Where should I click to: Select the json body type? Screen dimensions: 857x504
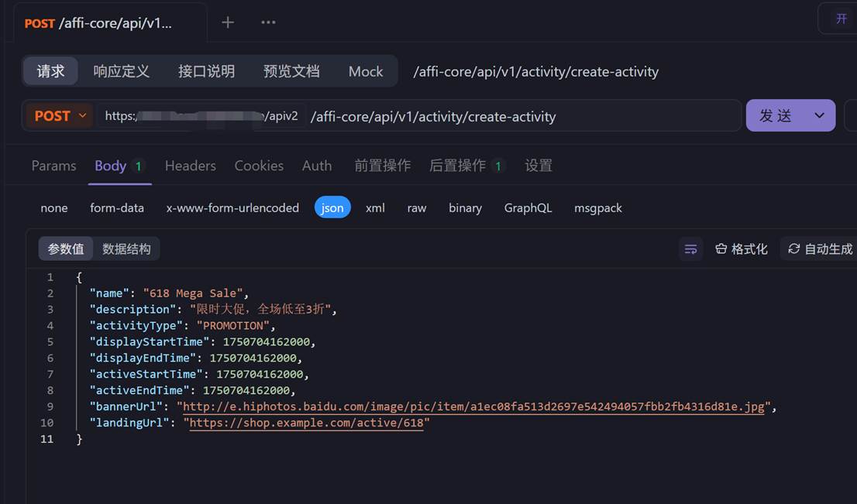(x=332, y=207)
